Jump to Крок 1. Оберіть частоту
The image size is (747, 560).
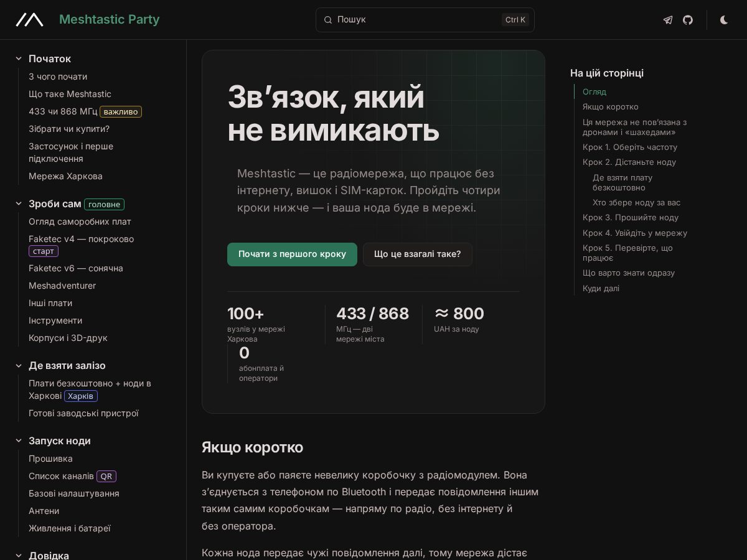[x=630, y=147]
